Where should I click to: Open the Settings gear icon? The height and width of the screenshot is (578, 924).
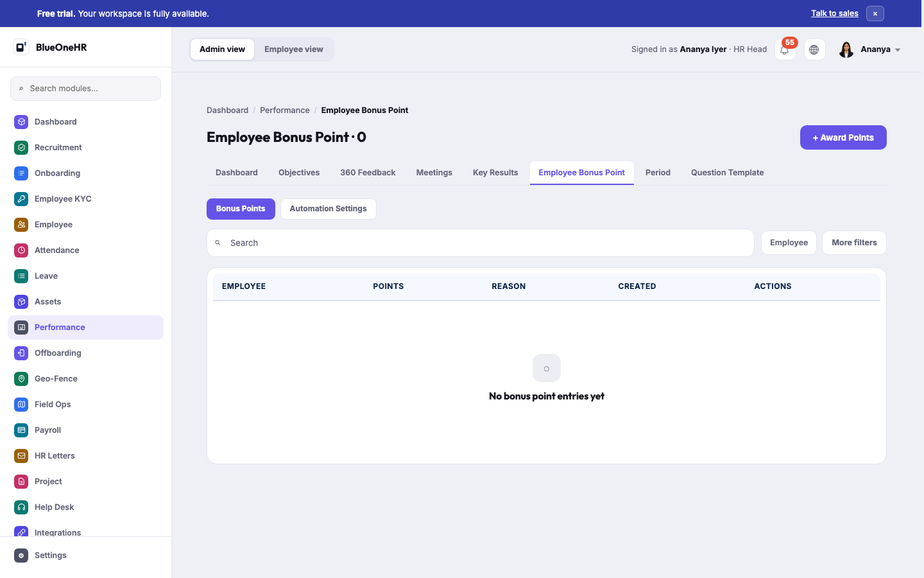21,555
